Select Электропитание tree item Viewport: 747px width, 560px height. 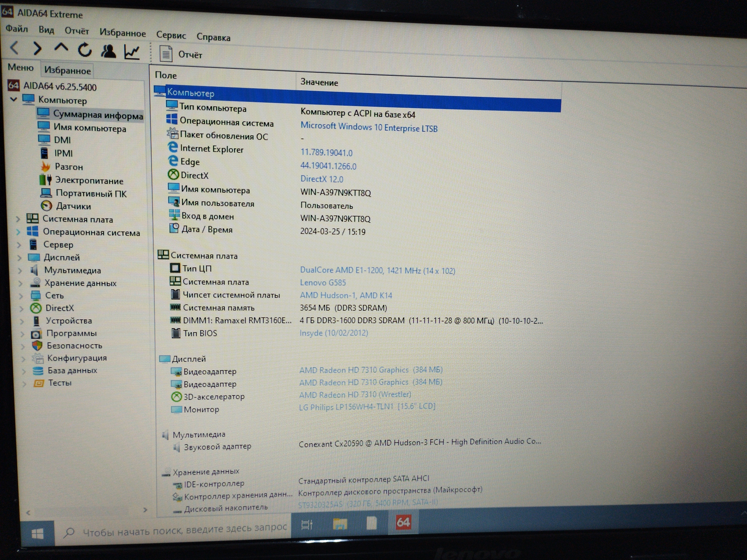(x=82, y=180)
